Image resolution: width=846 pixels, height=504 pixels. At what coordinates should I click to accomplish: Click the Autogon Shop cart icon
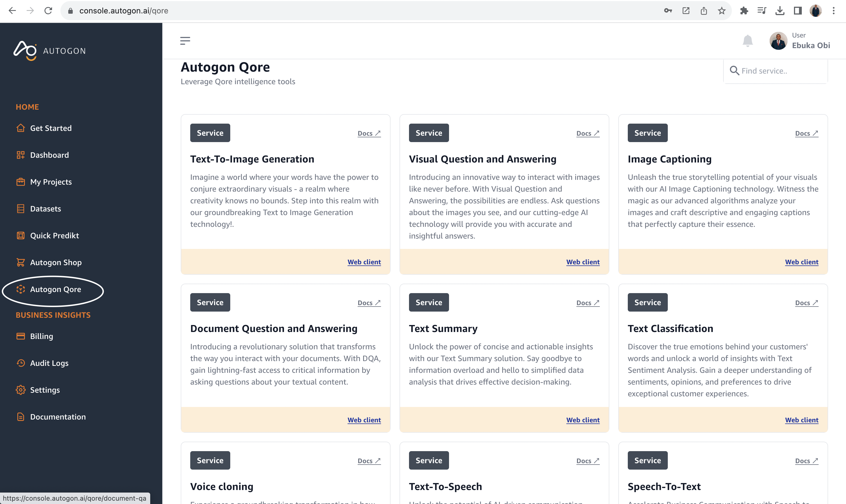click(21, 262)
